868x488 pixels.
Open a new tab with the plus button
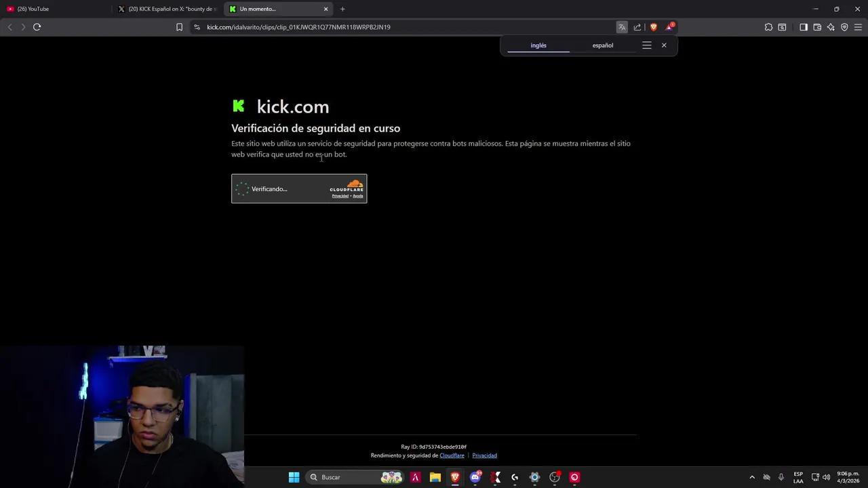click(x=342, y=9)
